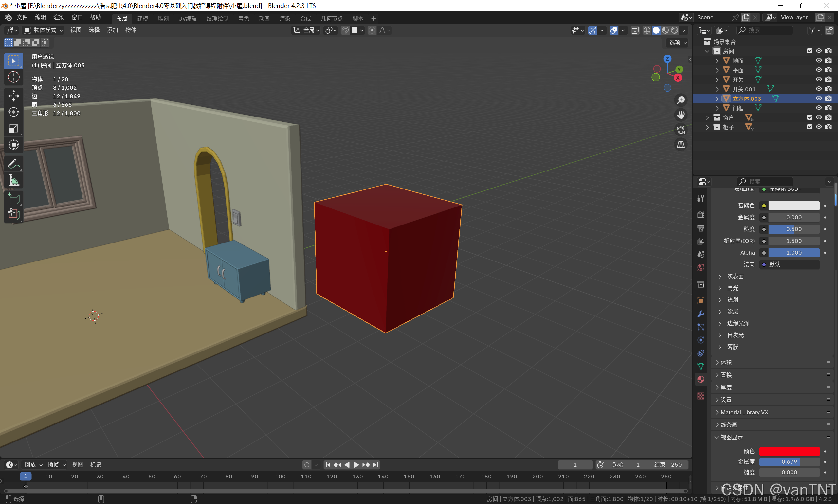Image resolution: width=838 pixels, height=504 pixels.
Task: Select the Scale tool
Action: [x=14, y=128]
